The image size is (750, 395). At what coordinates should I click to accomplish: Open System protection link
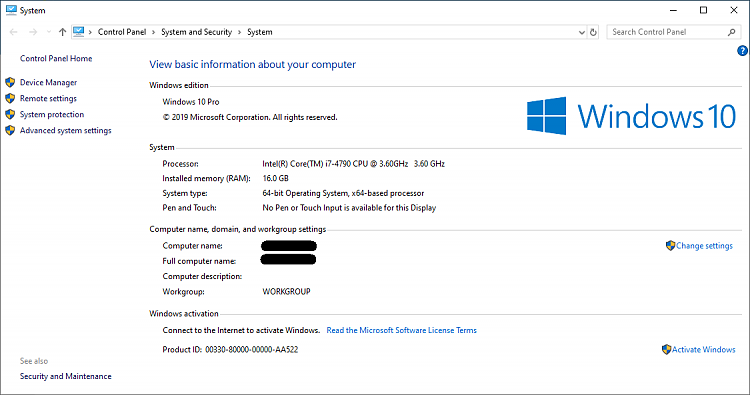pyautogui.click(x=52, y=114)
